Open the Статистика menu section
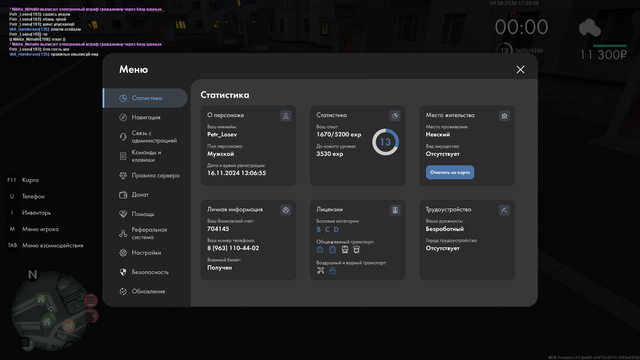This screenshot has height=360, width=640. tap(145, 98)
